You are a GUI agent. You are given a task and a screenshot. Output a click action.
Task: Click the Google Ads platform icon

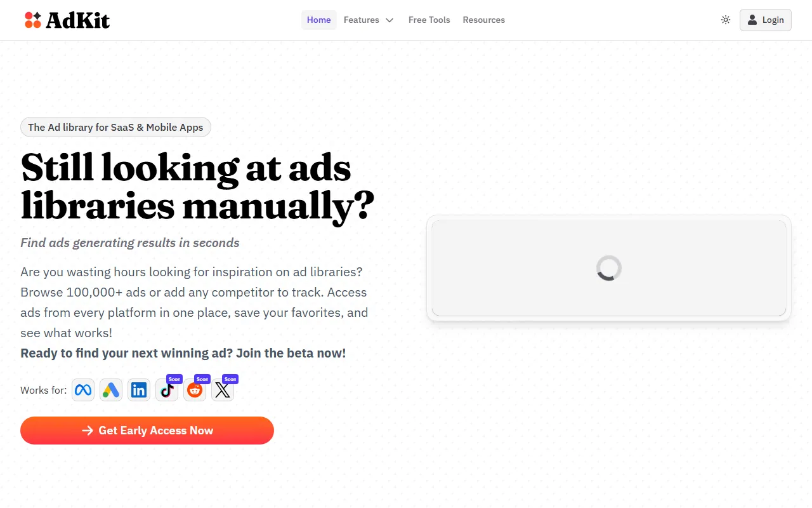[x=111, y=390]
